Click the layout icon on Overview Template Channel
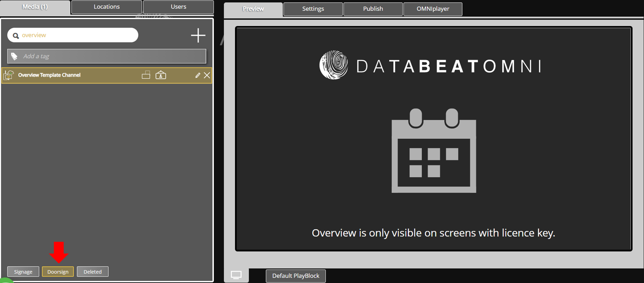 [x=146, y=75]
